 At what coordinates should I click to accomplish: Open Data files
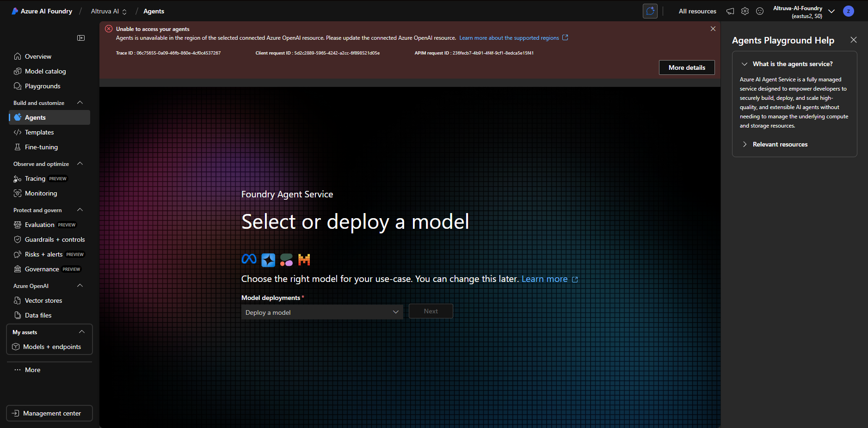click(x=49, y=315)
